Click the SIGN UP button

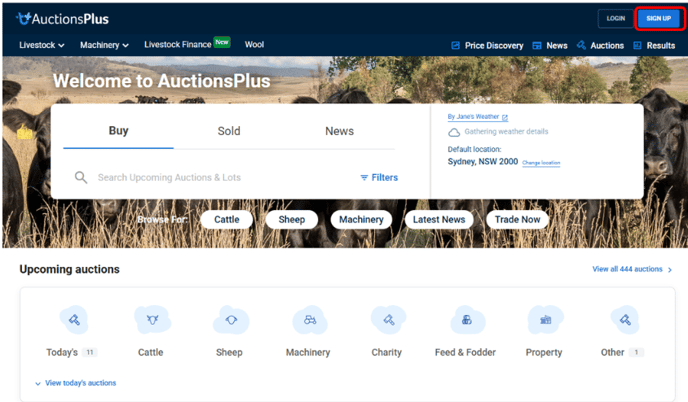(659, 18)
